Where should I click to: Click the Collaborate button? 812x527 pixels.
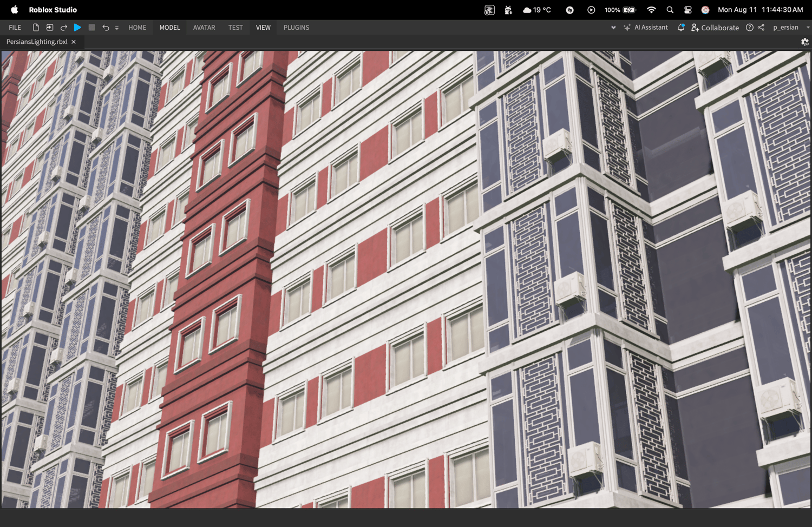715,28
